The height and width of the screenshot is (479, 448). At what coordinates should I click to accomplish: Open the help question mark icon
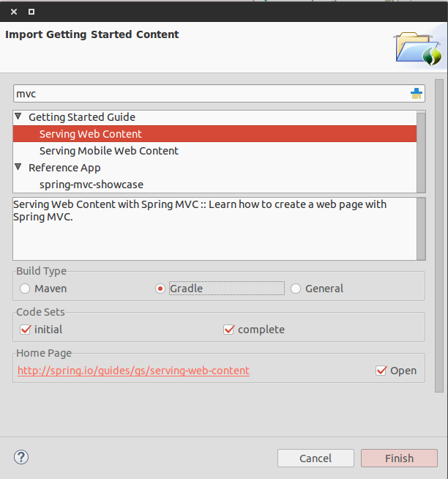click(21, 457)
